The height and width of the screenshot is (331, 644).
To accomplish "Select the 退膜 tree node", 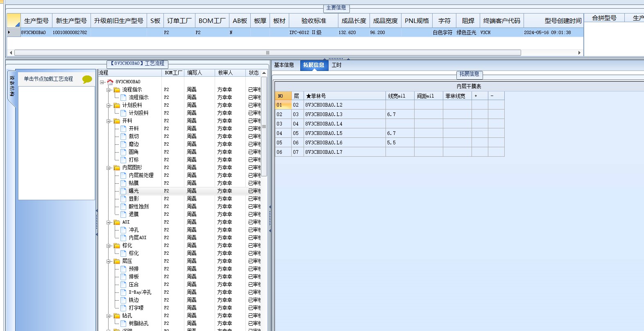I will pos(134,214).
